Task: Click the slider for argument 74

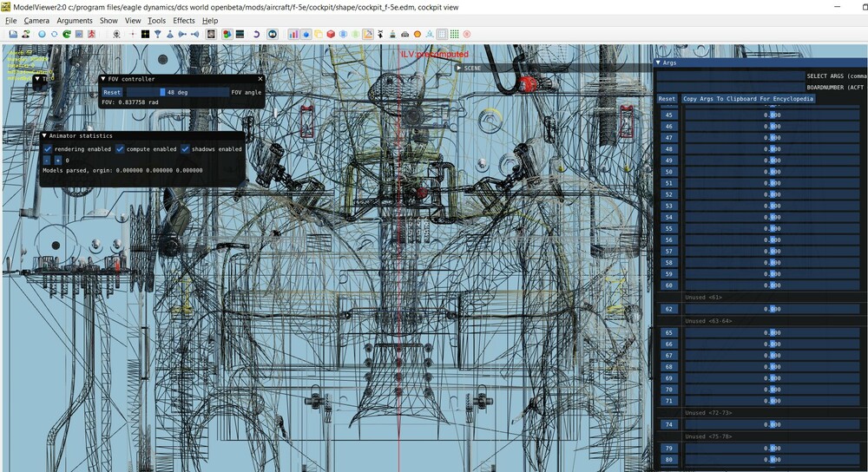Action: [773, 424]
